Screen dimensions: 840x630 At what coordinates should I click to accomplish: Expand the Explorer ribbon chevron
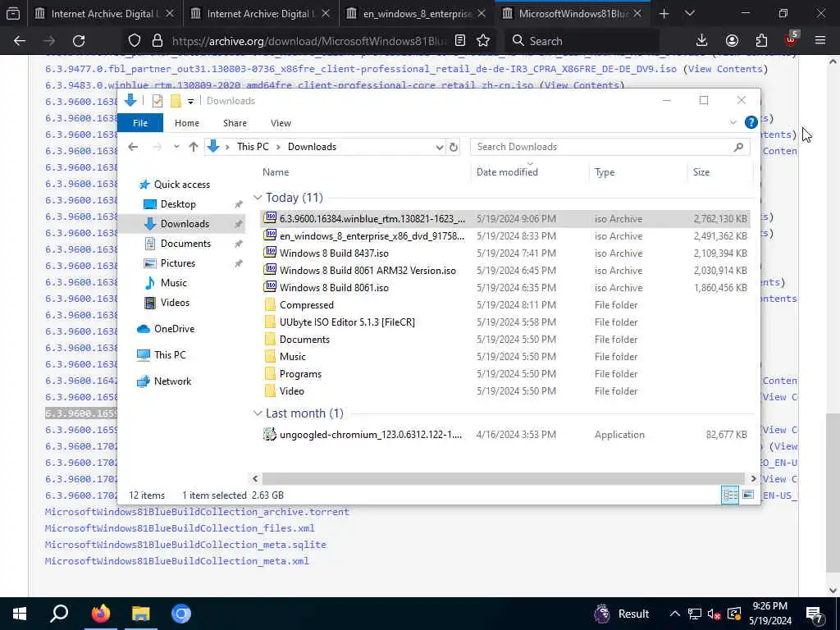pyautogui.click(x=733, y=123)
